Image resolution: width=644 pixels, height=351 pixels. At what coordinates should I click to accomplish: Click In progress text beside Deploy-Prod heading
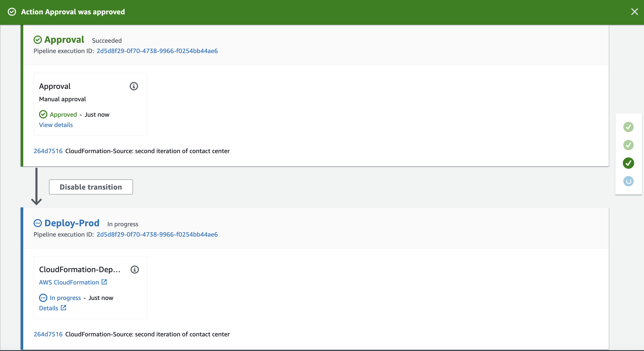pyautogui.click(x=123, y=224)
